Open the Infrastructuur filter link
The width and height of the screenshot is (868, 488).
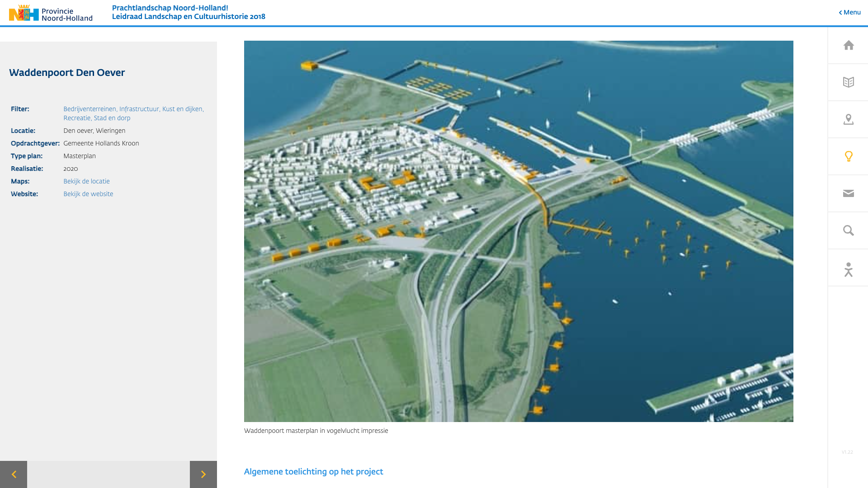click(x=139, y=109)
